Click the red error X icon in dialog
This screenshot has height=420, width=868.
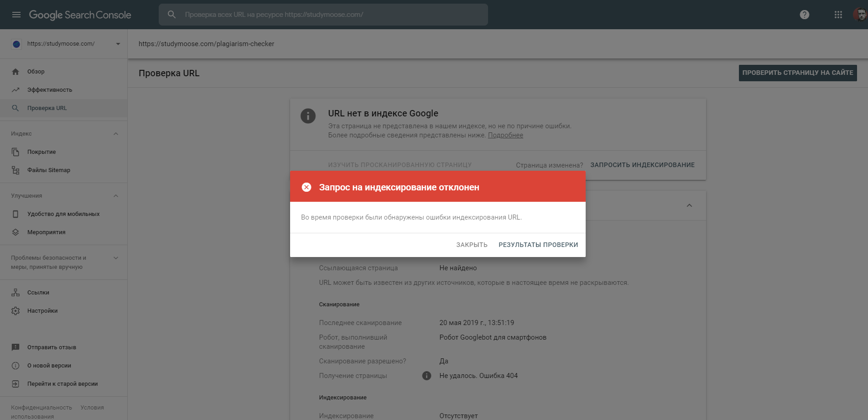pyautogui.click(x=307, y=187)
